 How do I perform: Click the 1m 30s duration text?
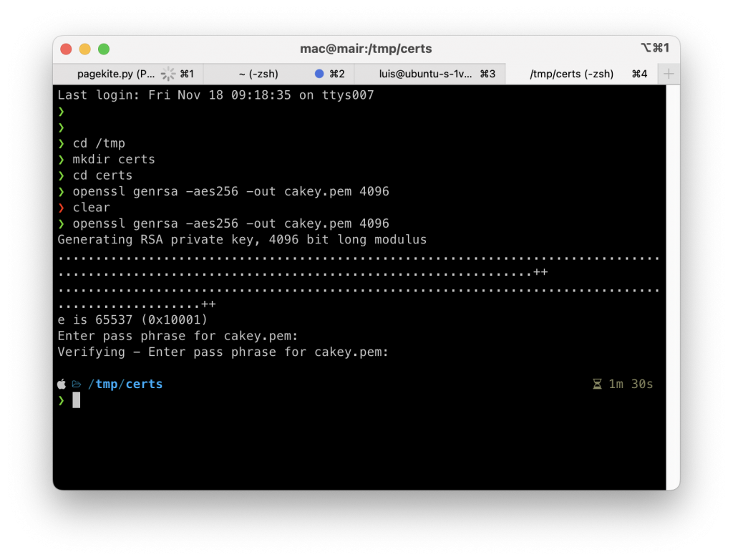pos(631,384)
